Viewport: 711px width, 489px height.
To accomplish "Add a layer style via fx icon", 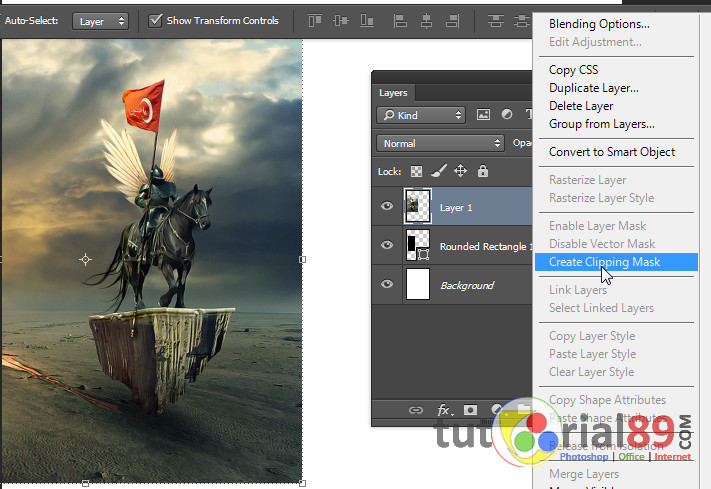I will [x=445, y=410].
